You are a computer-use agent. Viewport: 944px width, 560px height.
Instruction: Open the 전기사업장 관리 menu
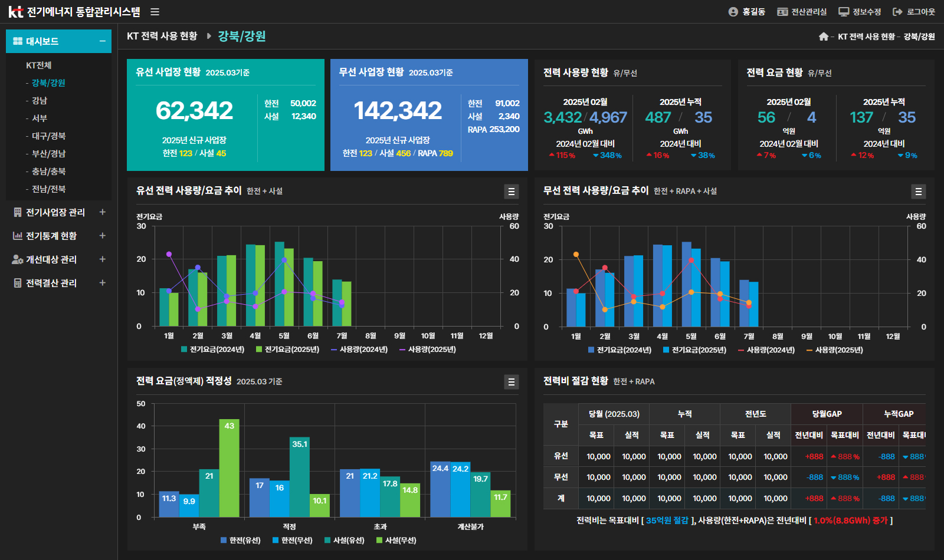pyautogui.click(x=55, y=212)
